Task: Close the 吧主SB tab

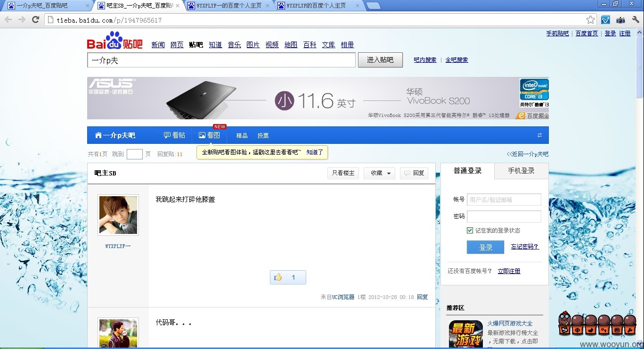Action: (177, 6)
